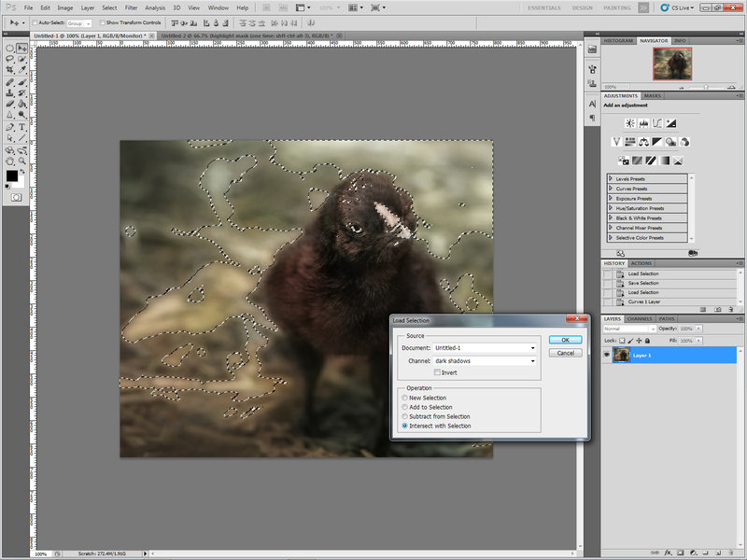Open the layer blend mode dropdown
The width and height of the screenshot is (747, 560).
(x=629, y=329)
